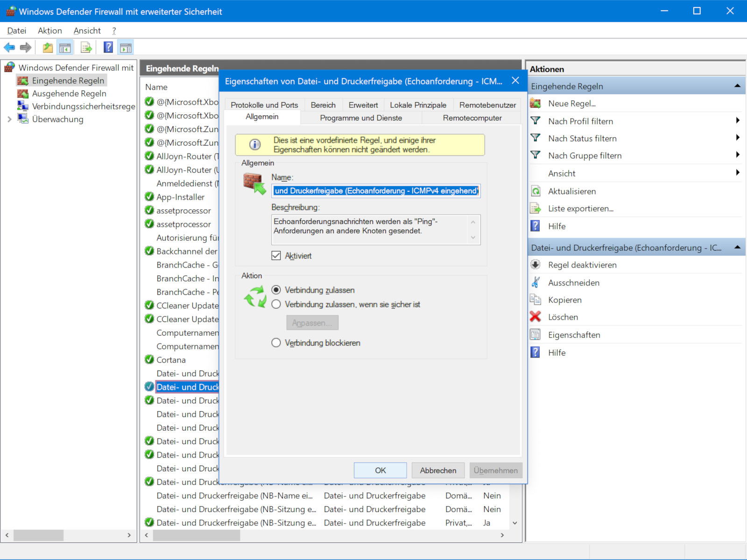Click the Verbindungssicherheitsregeln icon in tree

23,106
